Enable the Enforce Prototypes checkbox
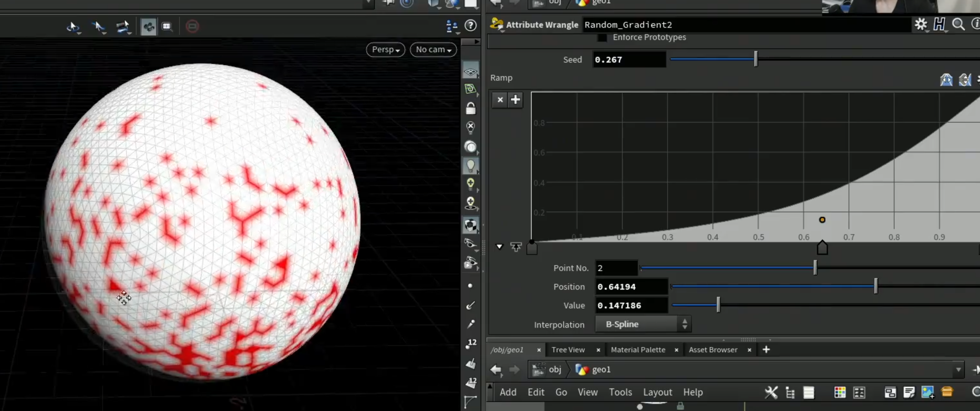 [x=602, y=37]
